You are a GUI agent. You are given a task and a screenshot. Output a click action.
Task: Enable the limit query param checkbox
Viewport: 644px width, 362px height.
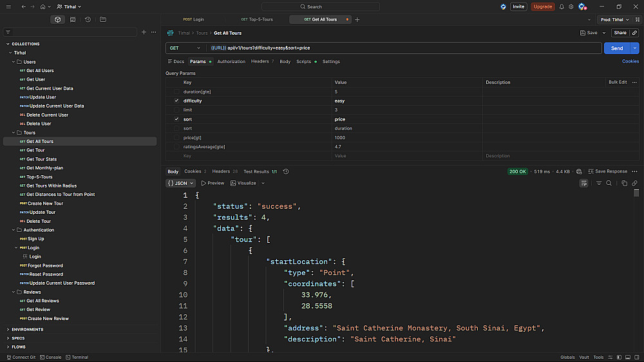pos(176,110)
